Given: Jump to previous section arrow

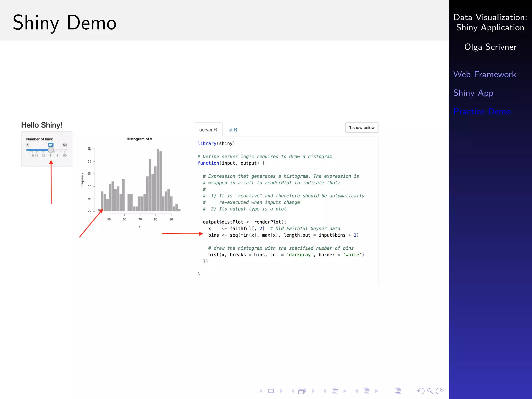Looking at the screenshot, I should (x=356, y=391).
